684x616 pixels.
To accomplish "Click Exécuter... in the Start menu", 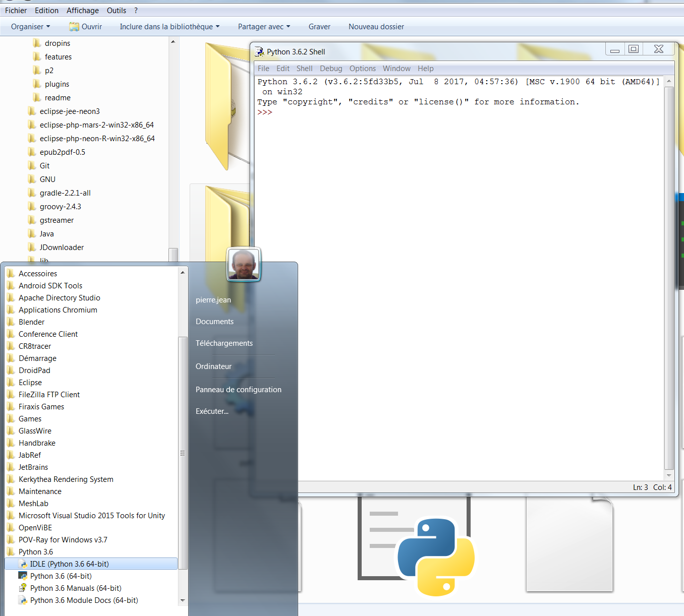I will 212,411.
